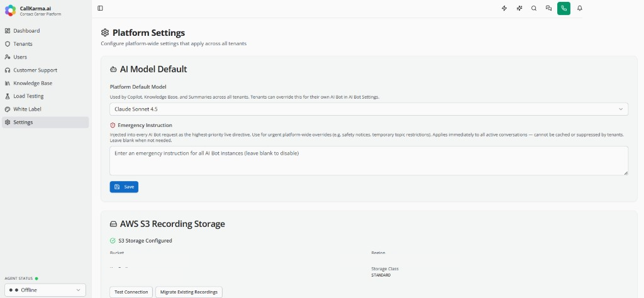The width and height of the screenshot is (644, 298).
Task: Click Test Connection button
Action: tap(131, 292)
